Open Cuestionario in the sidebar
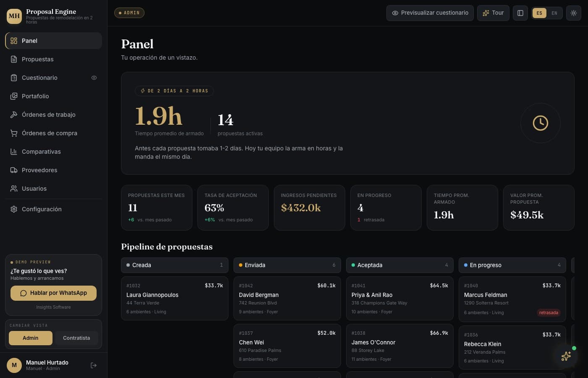 pyautogui.click(x=53, y=78)
